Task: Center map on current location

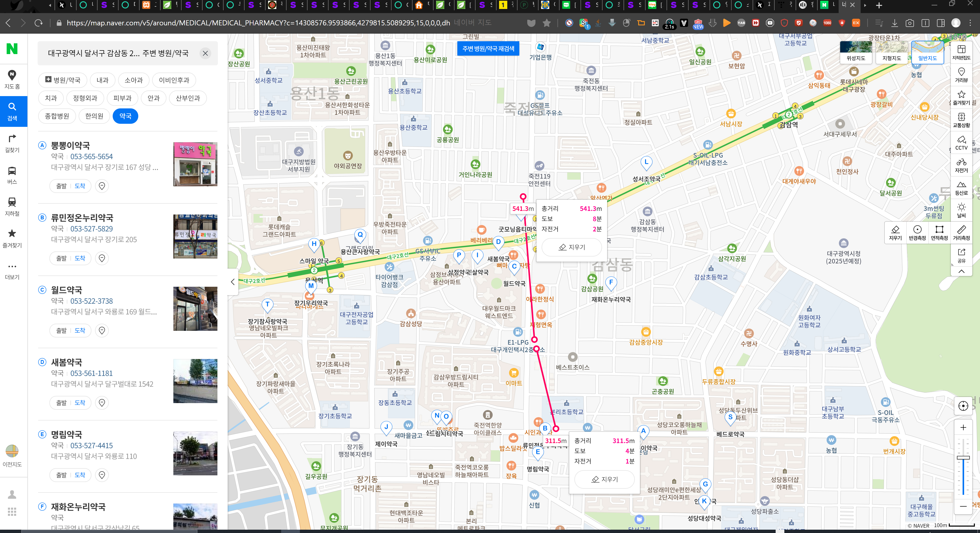Action: (x=963, y=406)
